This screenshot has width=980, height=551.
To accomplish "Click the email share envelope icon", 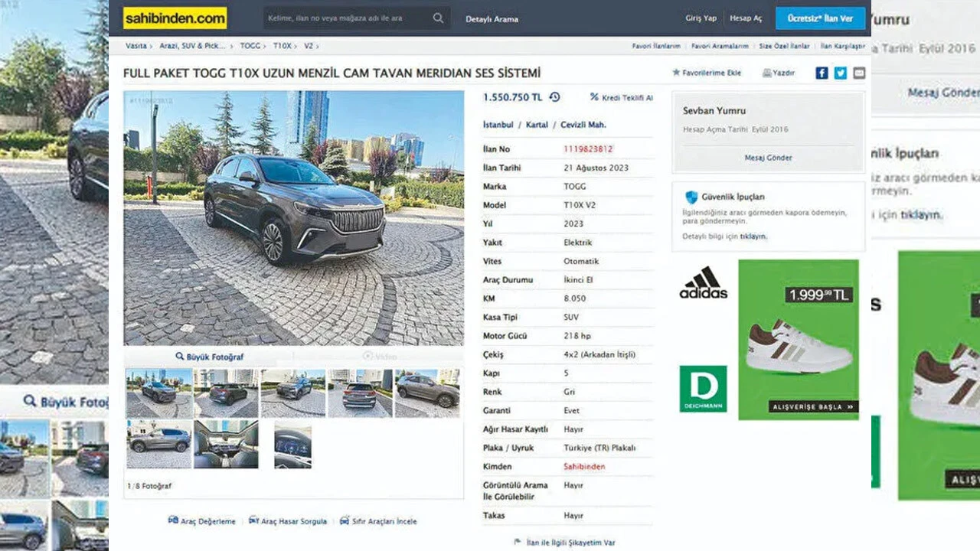I will coord(859,73).
